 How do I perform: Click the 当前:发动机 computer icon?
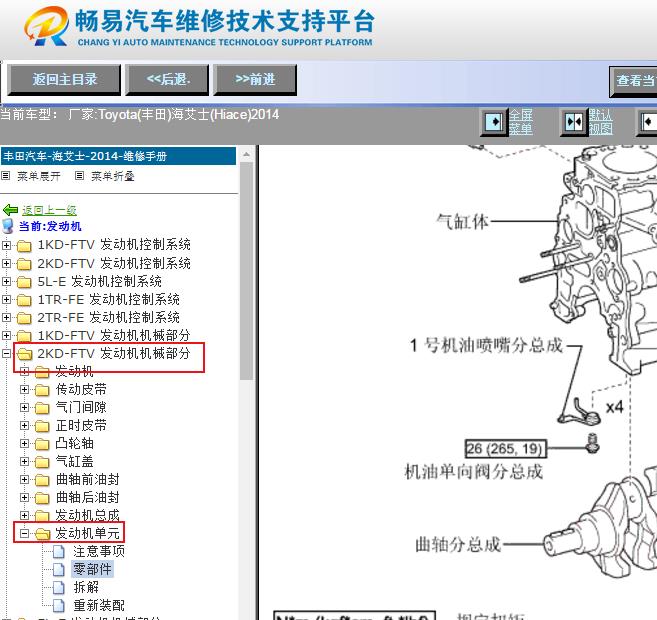(x=8, y=226)
